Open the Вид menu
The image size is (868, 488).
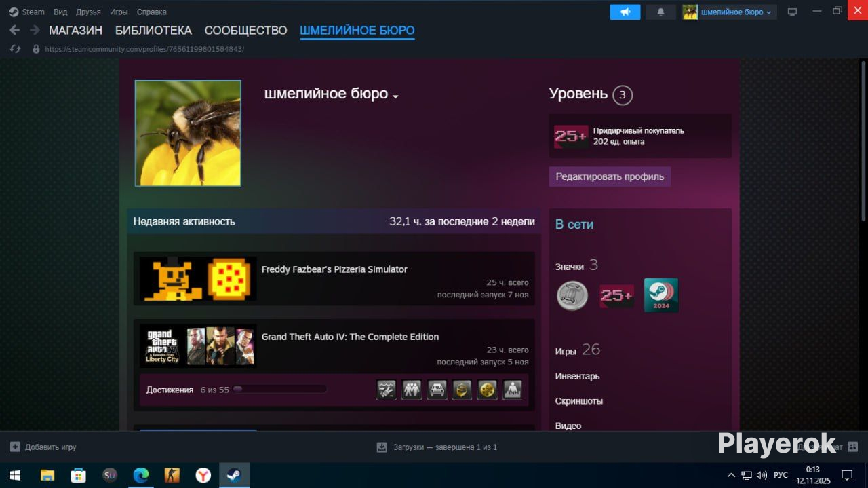tap(60, 12)
